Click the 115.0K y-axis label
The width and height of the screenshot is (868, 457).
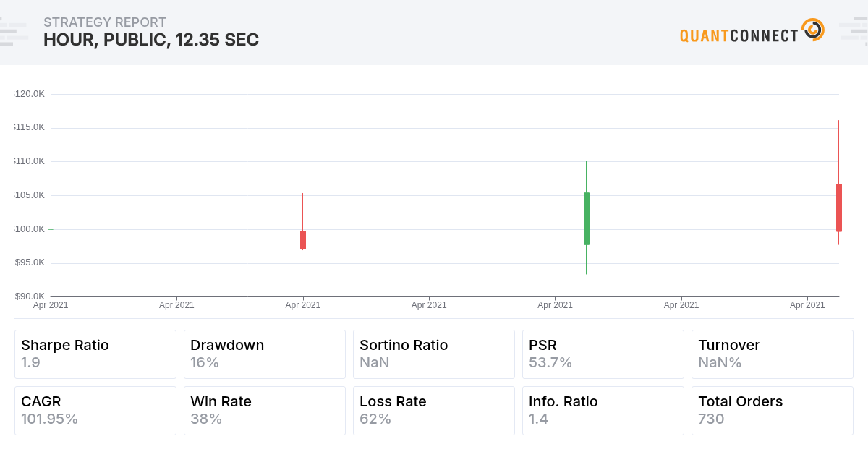(30, 127)
